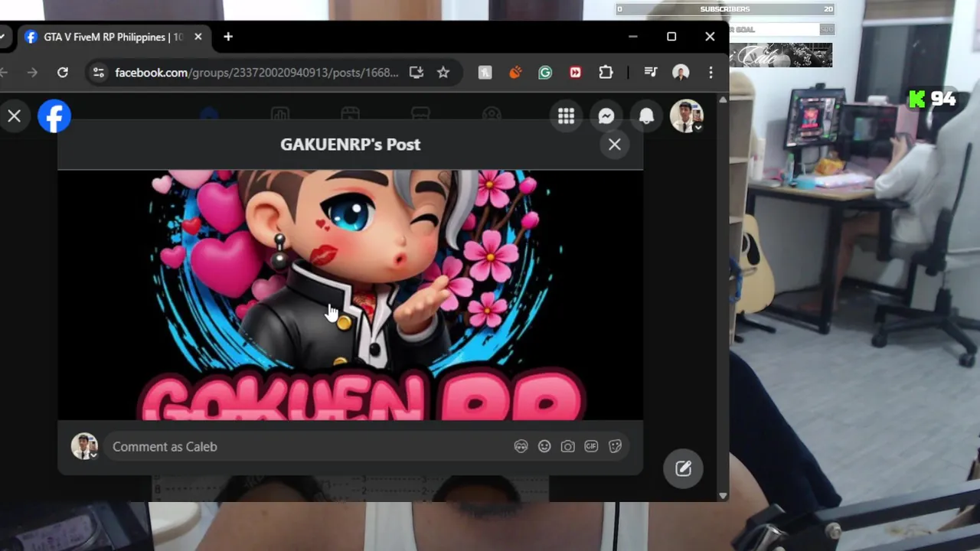The image size is (980, 551).
Task: Open the Chrome extensions puzzle menu
Action: click(x=606, y=72)
